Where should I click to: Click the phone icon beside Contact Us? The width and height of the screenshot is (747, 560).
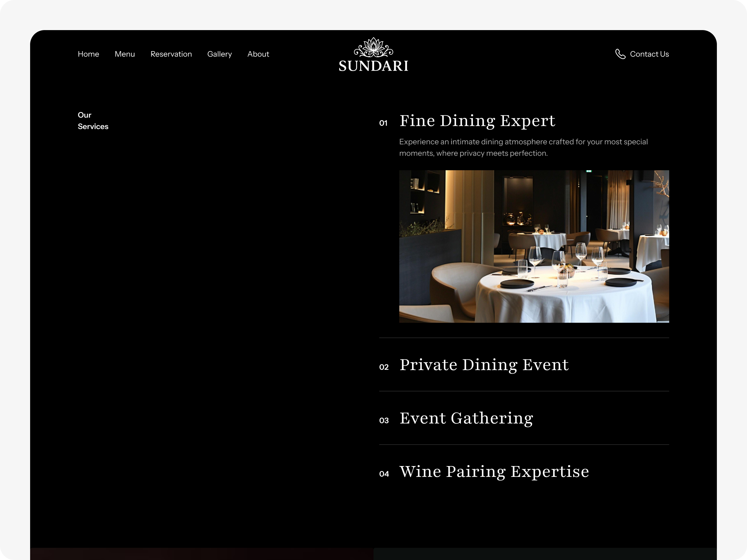coord(620,54)
